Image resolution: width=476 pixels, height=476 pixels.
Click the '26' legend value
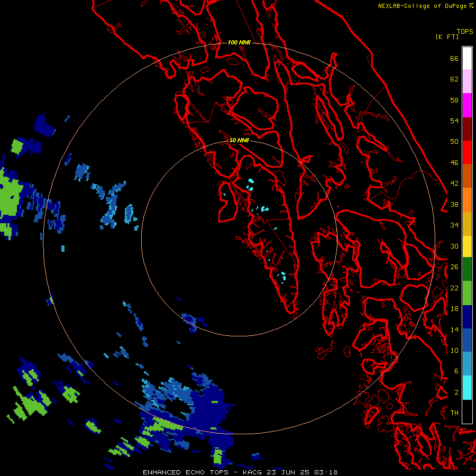click(x=454, y=267)
